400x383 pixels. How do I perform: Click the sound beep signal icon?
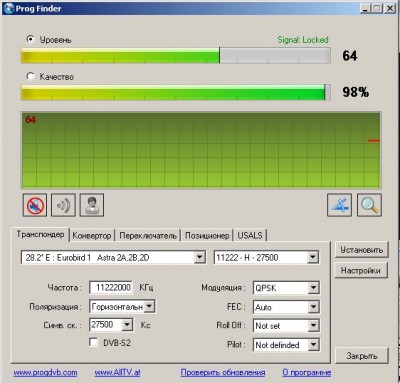[x=63, y=205]
